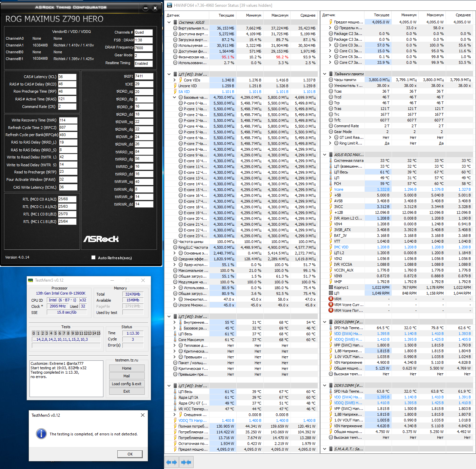
Task: Click the lightning icon beside the blue "Vcore" row
Action: click(x=331, y=189)
